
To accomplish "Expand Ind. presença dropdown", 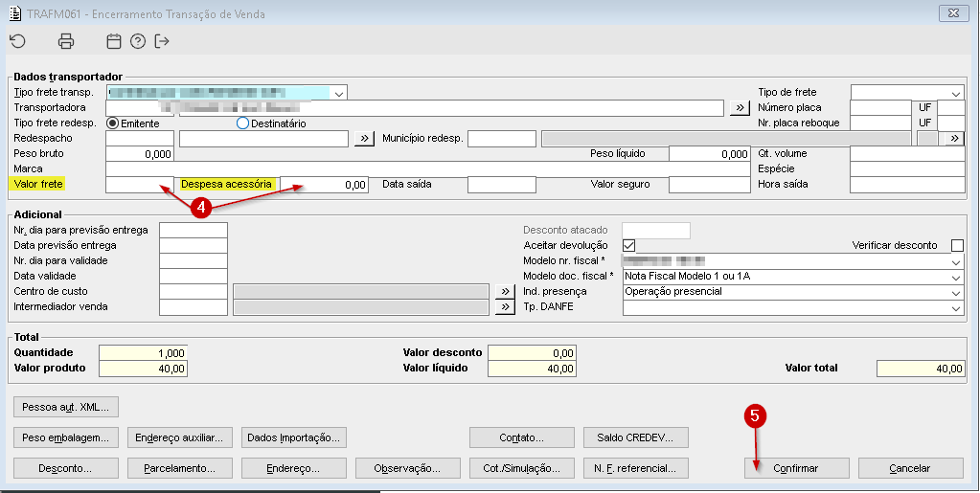I will (x=956, y=292).
